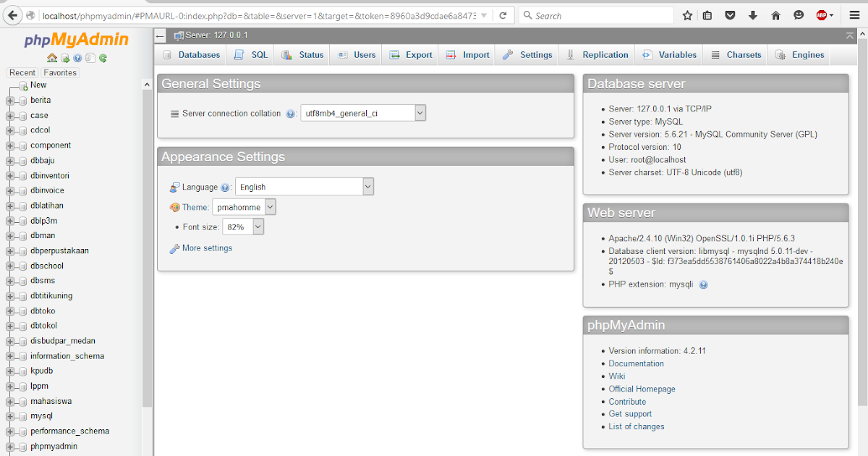Open the Databases tab
The image size is (868, 456).
point(192,55)
